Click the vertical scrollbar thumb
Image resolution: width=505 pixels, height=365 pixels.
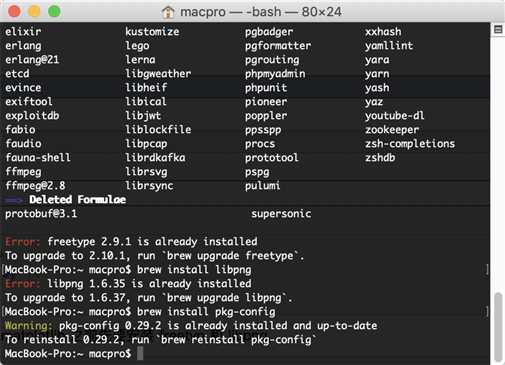(498, 326)
